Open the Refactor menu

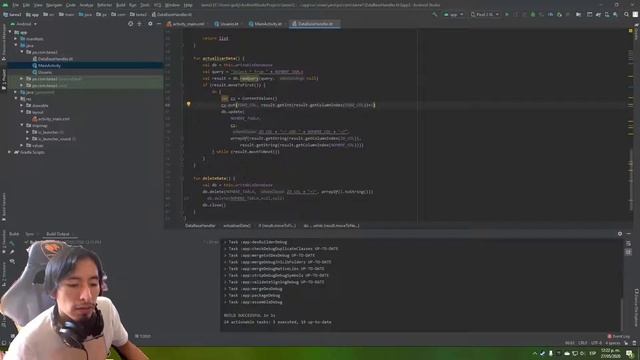pyautogui.click(x=104, y=5)
